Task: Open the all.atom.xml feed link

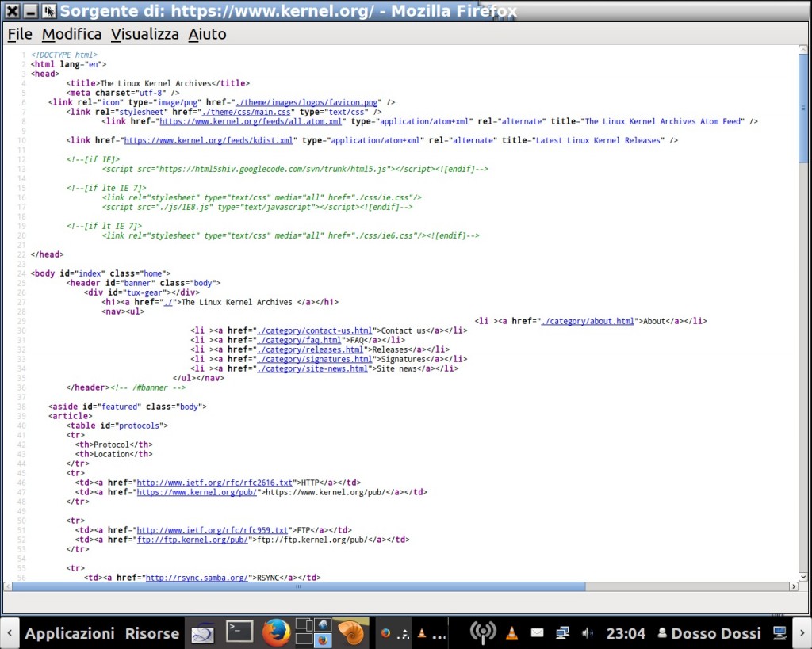Action: click(x=251, y=121)
